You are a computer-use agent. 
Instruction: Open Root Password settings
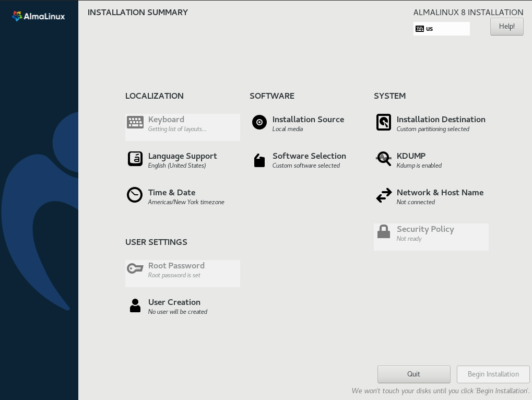[x=183, y=274]
